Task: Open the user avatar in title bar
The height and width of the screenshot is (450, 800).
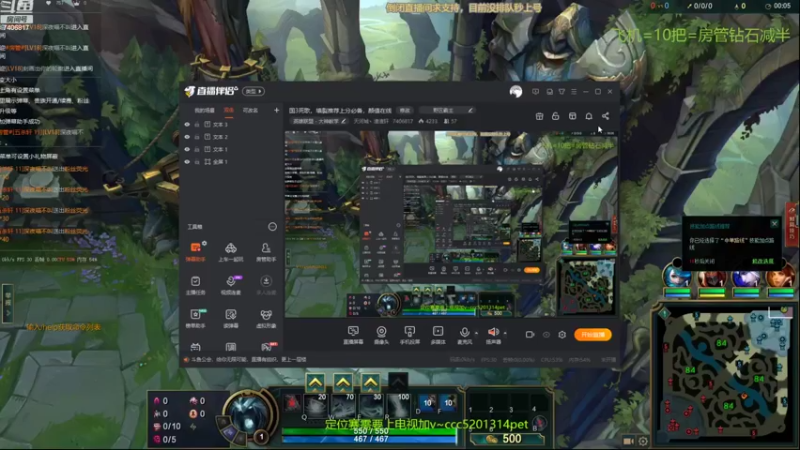Action: click(516, 91)
